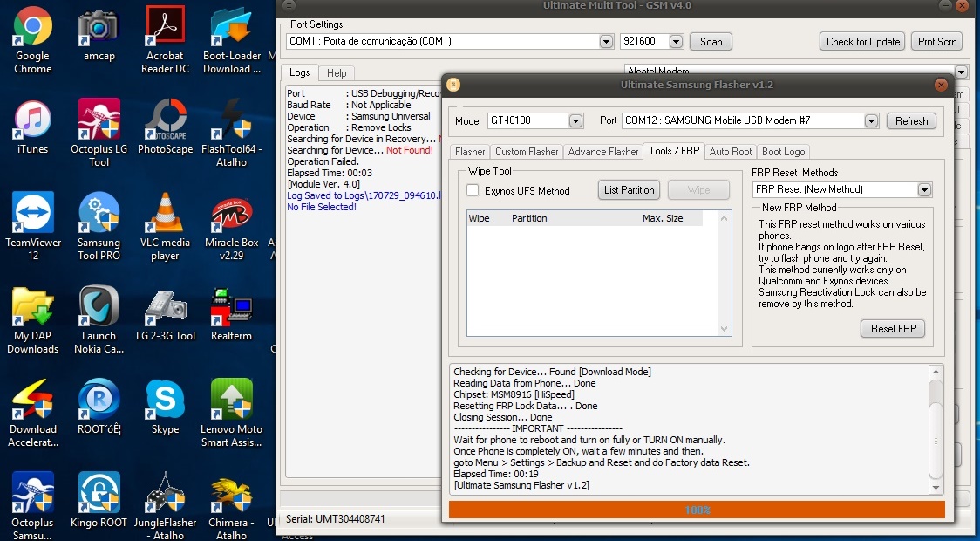Click the orange 100% progress bar

click(x=697, y=510)
